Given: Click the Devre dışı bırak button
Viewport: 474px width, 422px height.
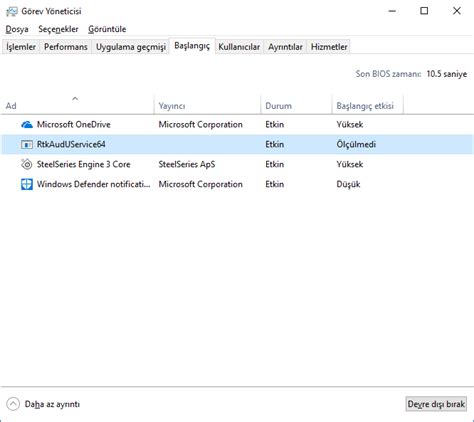Looking at the screenshot, I should pos(436,404).
